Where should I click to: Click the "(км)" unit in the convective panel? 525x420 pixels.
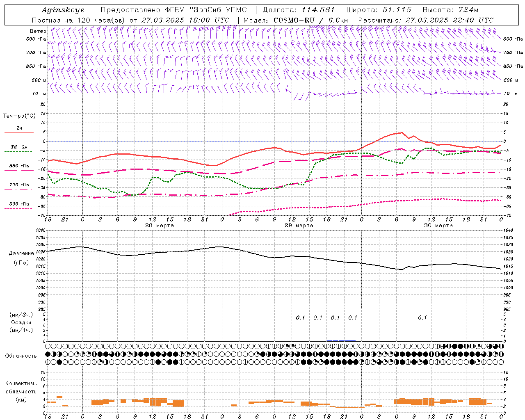(21, 399)
